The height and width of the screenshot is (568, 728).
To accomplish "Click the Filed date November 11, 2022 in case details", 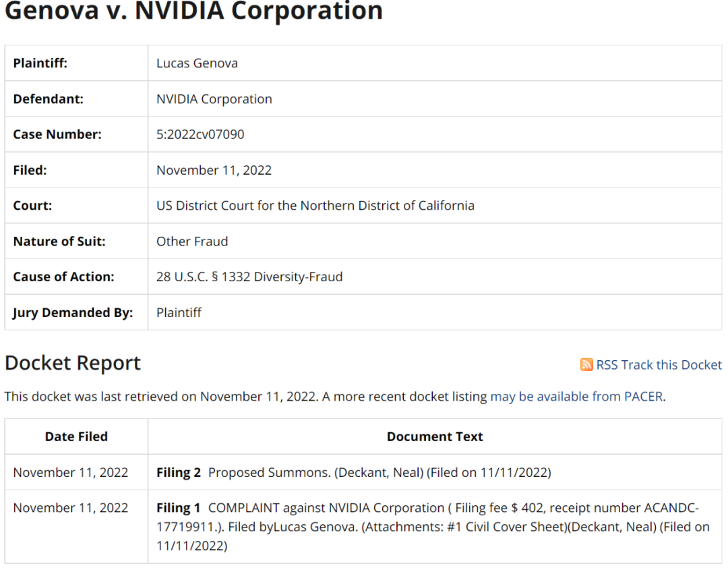I will point(214,170).
